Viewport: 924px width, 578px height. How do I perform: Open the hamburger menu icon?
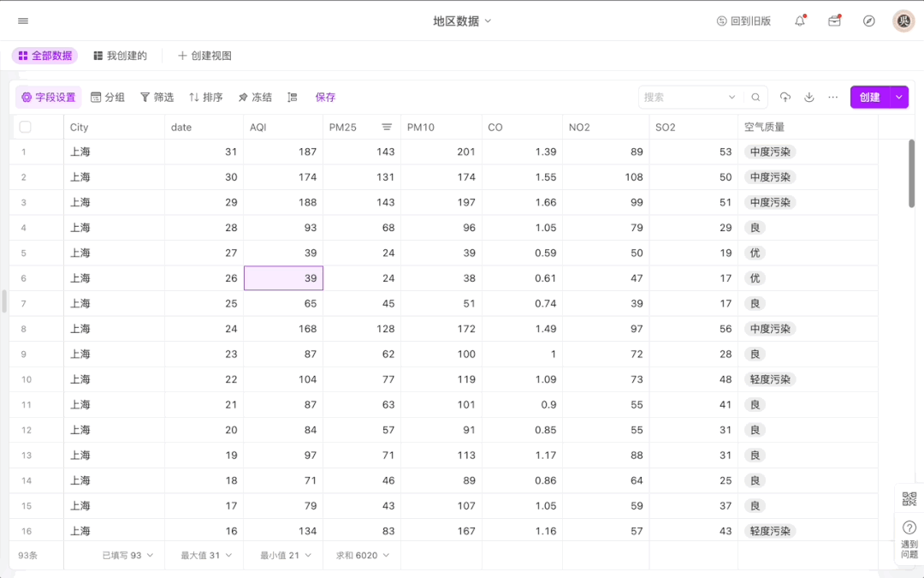point(23,21)
